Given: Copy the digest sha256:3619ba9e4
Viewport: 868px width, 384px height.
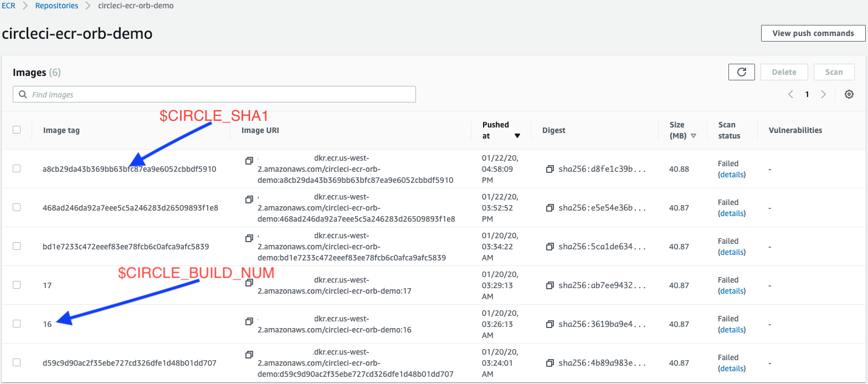Looking at the screenshot, I should pyautogui.click(x=549, y=324).
